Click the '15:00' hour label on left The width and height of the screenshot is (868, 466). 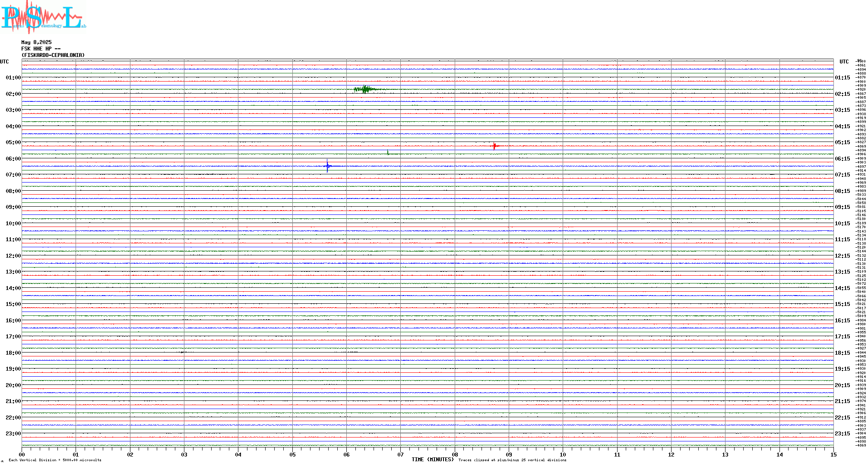[x=13, y=304]
